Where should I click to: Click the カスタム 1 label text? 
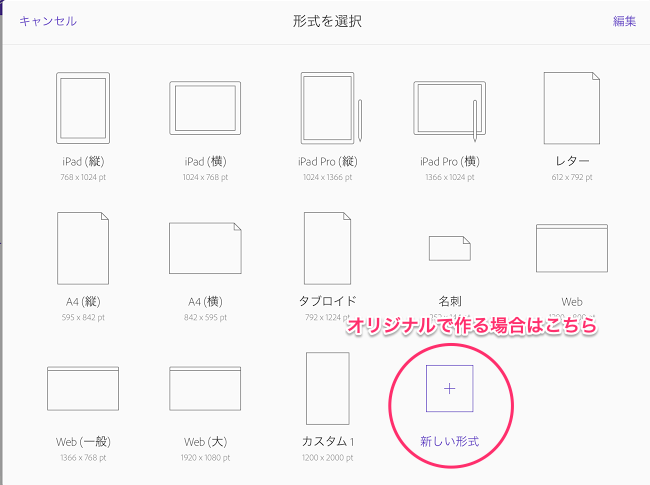click(x=327, y=441)
